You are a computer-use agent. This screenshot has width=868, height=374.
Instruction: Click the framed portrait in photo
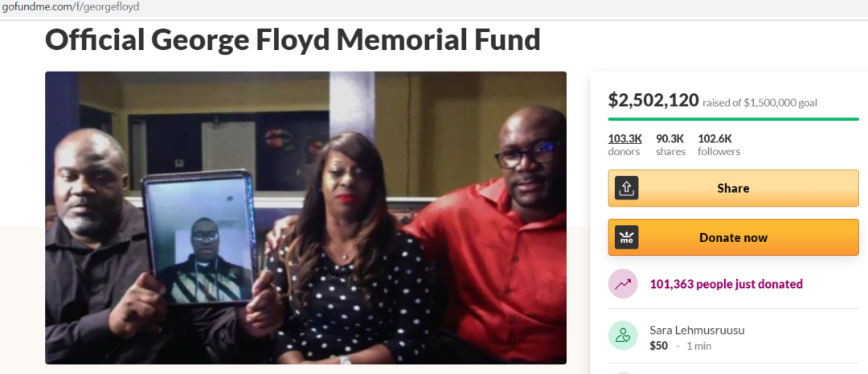tap(199, 237)
